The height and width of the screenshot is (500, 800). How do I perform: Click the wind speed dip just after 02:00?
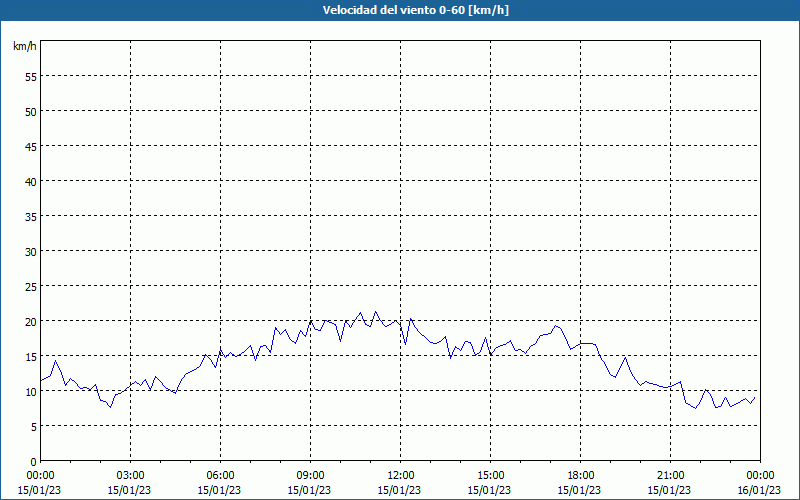(110, 407)
